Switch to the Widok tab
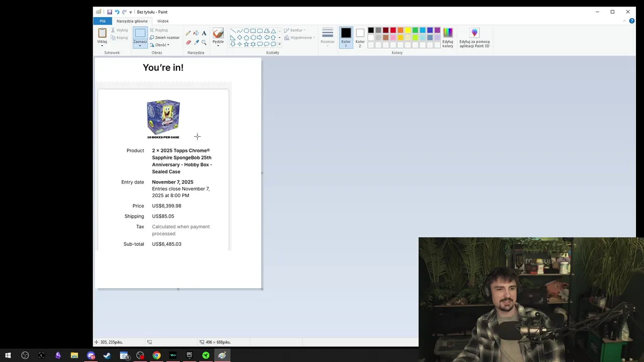The width and height of the screenshot is (644, 362). tap(163, 21)
